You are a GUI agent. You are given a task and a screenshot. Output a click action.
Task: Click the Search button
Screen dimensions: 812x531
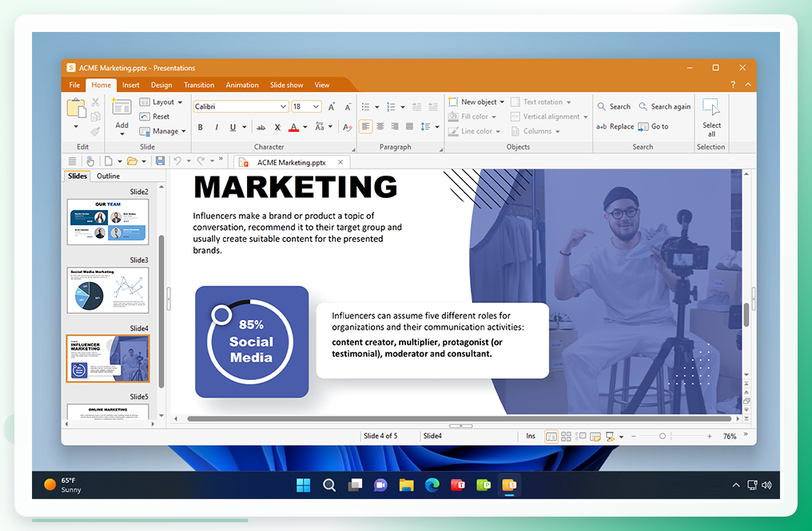coord(614,107)
